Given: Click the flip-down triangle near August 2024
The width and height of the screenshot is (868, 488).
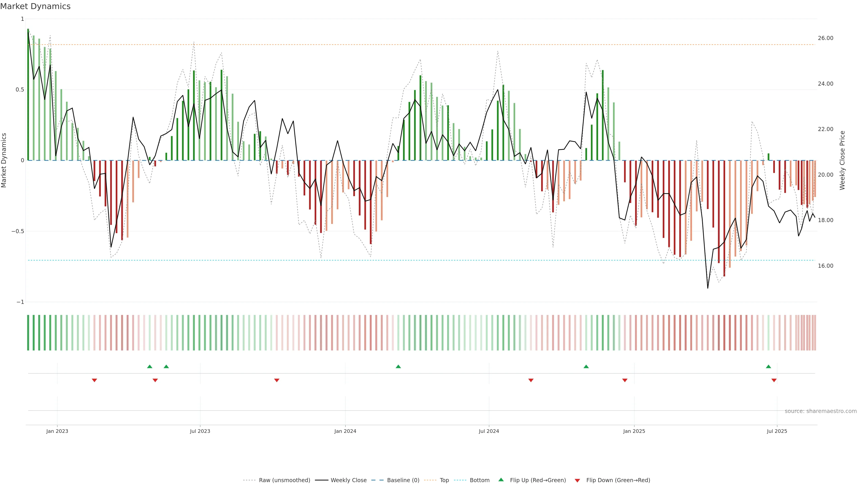Looking at the screenshot, I should click(531, 380).
